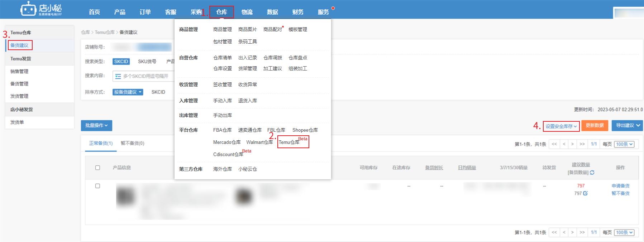Select 备货管理 in the left sidebar
Screen dimensions: 644x242
point(19,84)
